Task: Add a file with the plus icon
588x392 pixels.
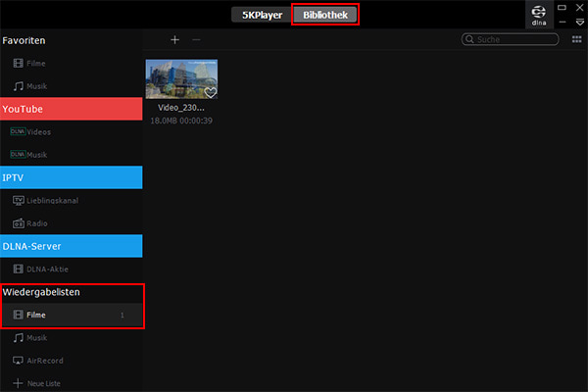Action: 174,40
